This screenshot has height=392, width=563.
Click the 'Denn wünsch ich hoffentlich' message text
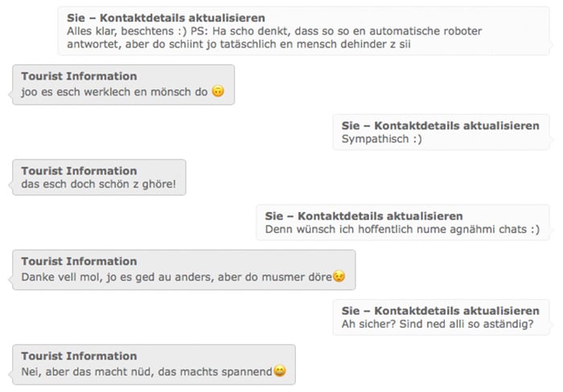tap(402, 229)
